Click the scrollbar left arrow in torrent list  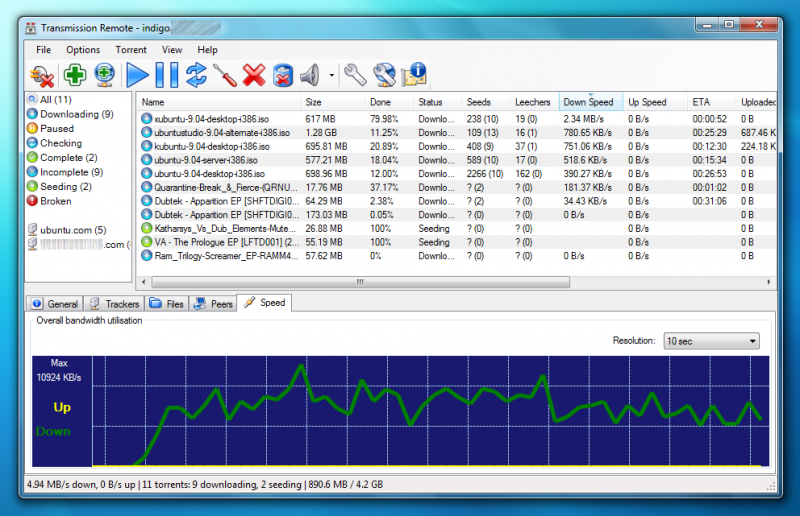[144, 282]
